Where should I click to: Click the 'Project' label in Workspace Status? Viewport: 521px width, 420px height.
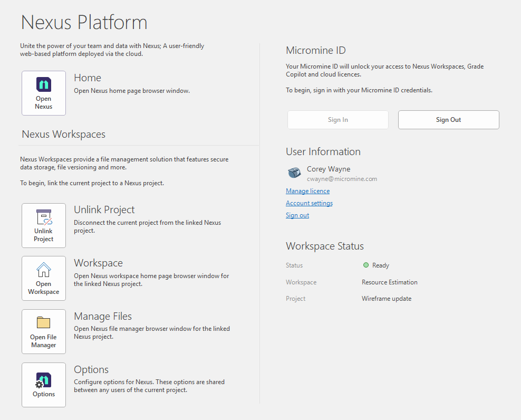(295, 299)
